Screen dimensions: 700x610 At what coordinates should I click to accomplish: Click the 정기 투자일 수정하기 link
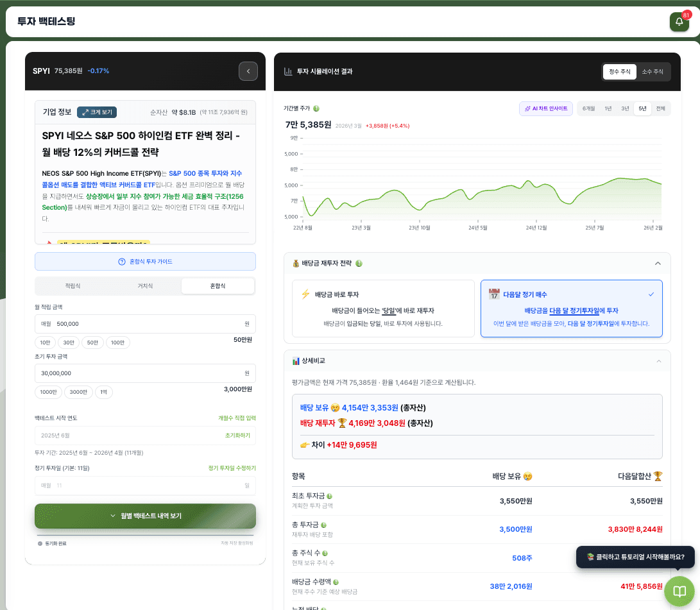point(232,468)
